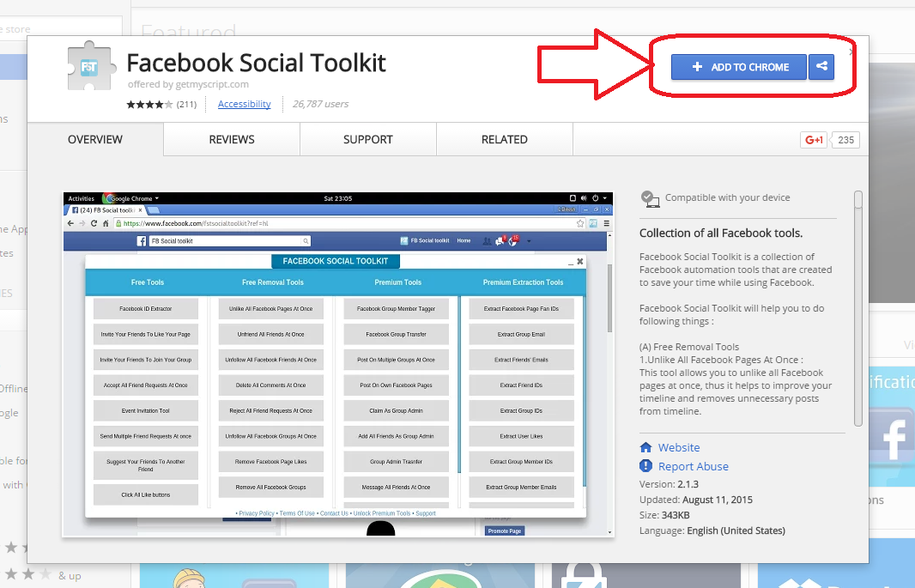Click the power icon in system tray
Screen dimensions: 915x588
595,198
